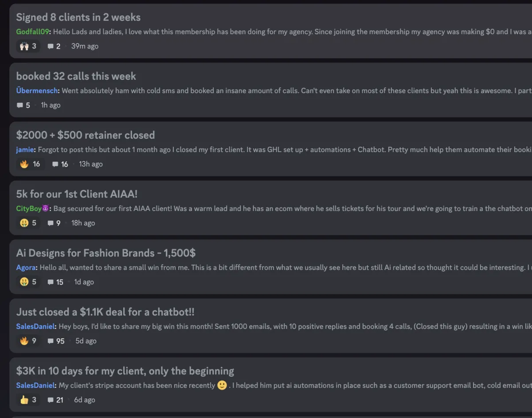Click username Übermensch

coord(37,90)
